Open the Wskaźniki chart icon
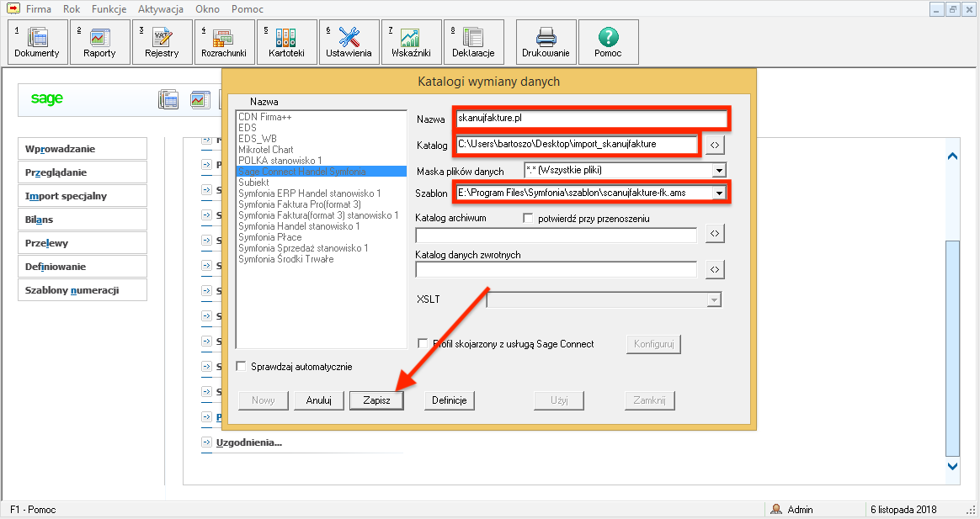Viewport: 980px width, 519px height. click(x=411, y=41)
